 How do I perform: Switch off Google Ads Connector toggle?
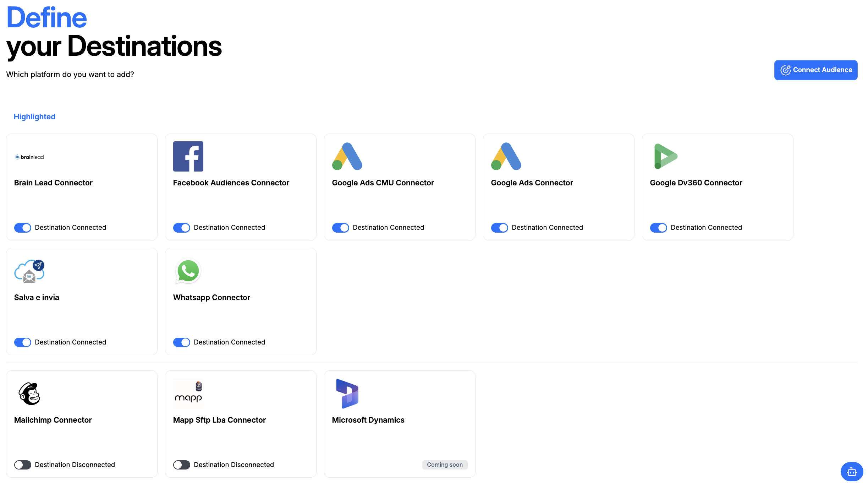tap(500, 228)
